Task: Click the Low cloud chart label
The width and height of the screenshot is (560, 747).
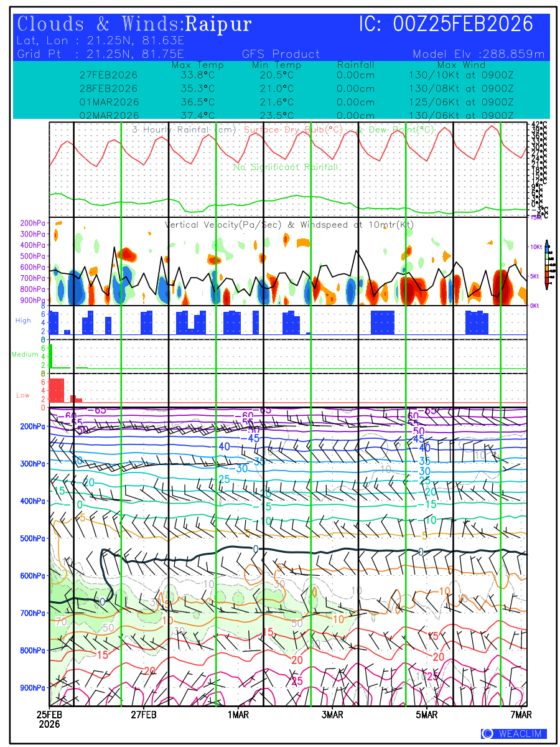Action: [23, 395]
